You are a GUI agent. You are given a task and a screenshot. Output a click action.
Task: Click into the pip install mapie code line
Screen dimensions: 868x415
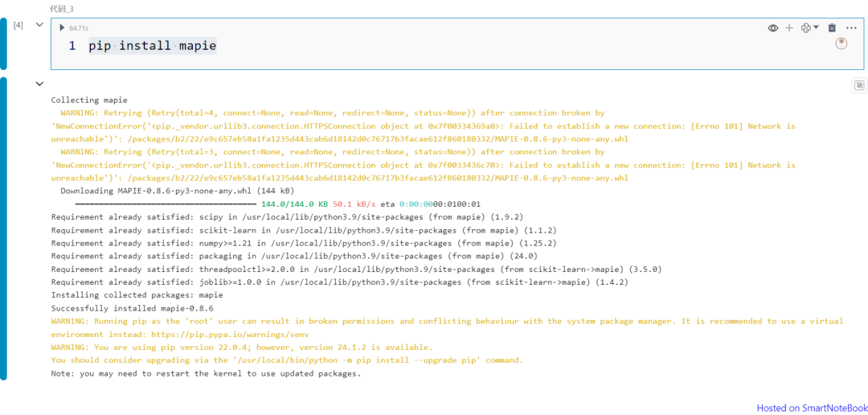point(152,46)
